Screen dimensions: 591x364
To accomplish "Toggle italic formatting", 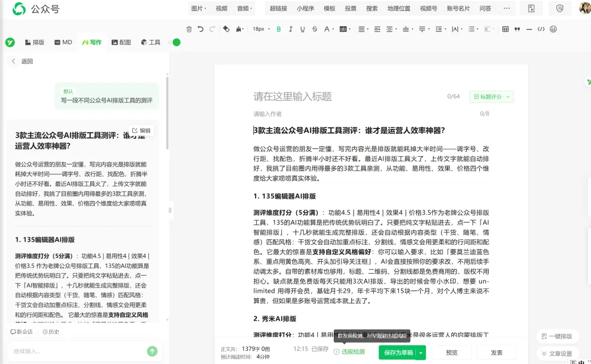I will pyautogui.click(x=291, y=29).
